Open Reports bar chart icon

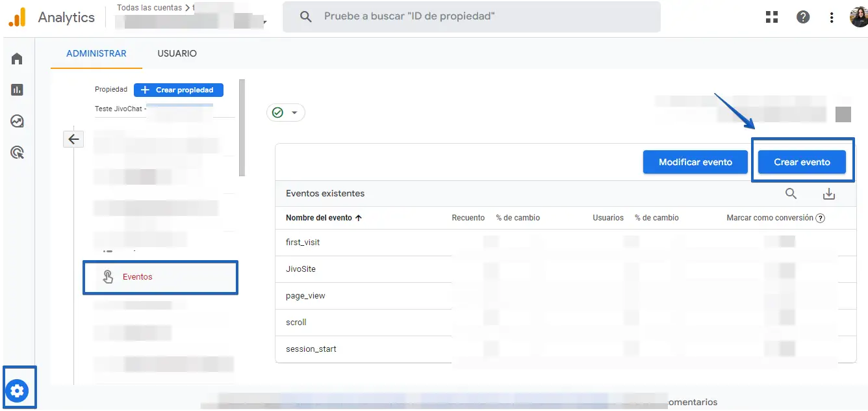(x=18, y=90)
